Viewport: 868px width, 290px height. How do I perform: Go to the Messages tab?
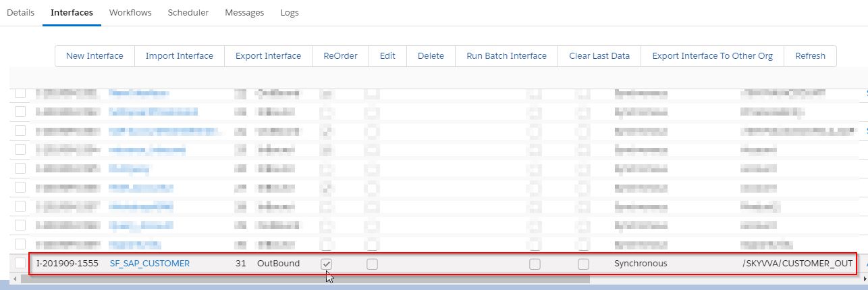click(x=244, y=13)
